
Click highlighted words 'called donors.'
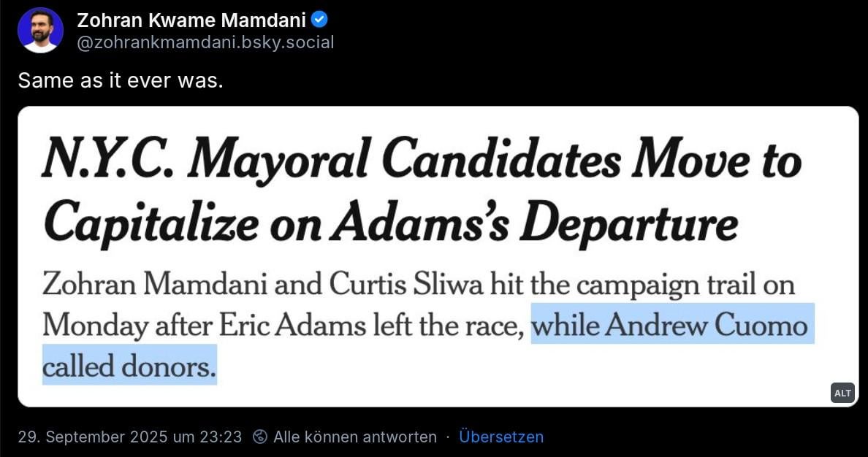129,365
